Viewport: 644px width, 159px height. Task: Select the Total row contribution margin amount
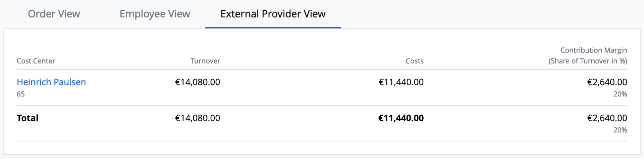(x=607, y=118)
